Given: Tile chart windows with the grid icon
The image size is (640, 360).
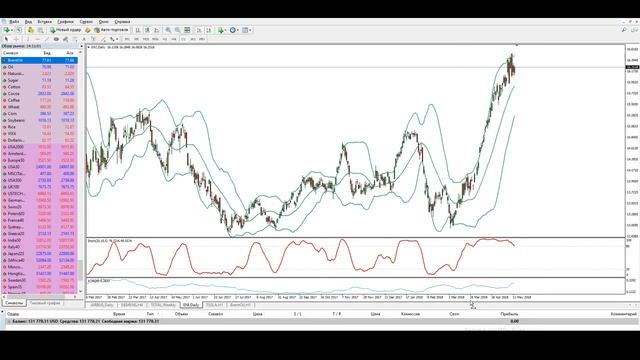Looking at the screenshot, I should [187, 30].
